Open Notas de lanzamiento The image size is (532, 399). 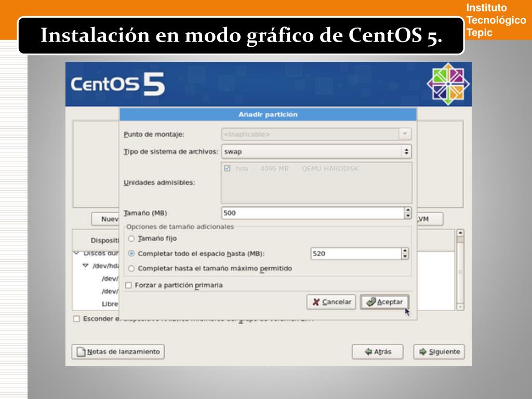118,352
